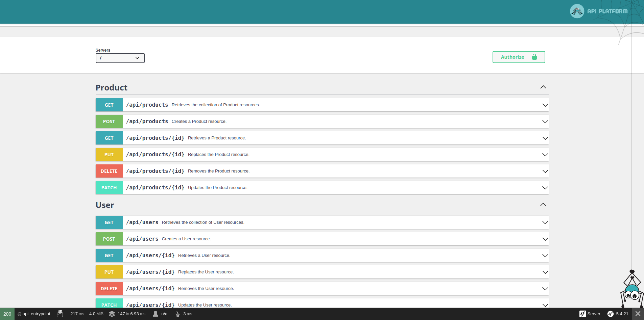
Task: Click the PUT badge for /api/users/{id}
Action: pyautogui.click(x=109, y=272)
